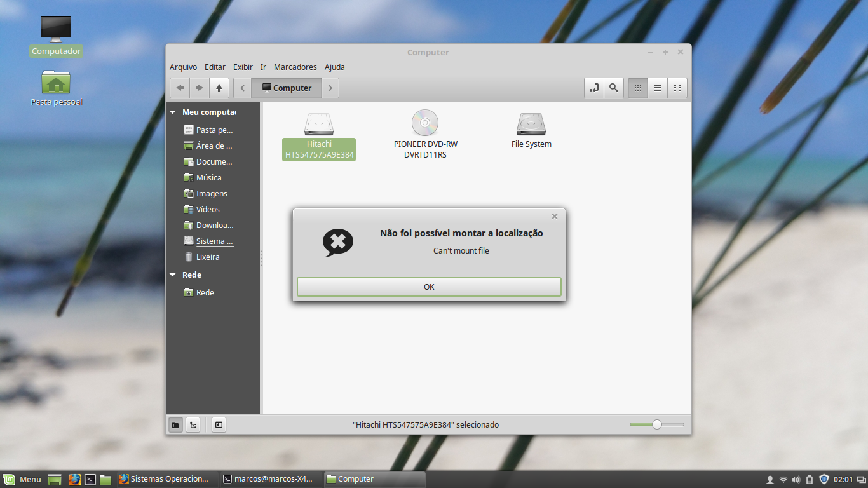Image resolution: width=868 pixels, height=488 pixels.
Task: Open the user applet in the tray
Action: (770, 479)
